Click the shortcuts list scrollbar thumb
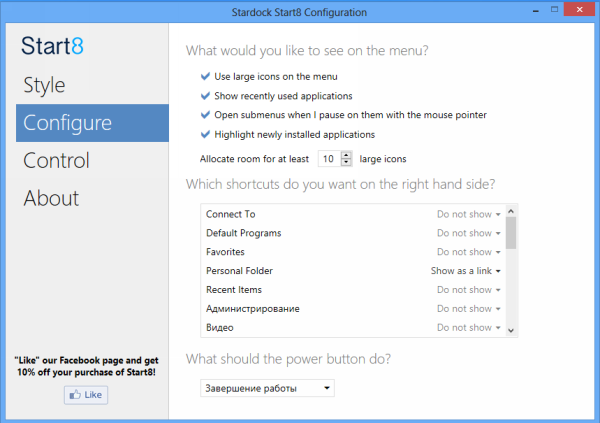600x423 pixels. [511, 233]
